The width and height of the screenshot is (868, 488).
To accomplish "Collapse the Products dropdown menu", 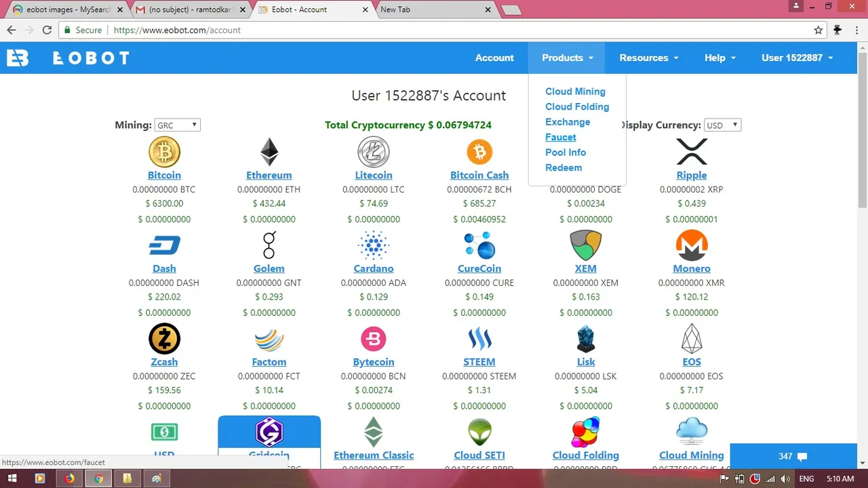I will click(x=568, y=58).
